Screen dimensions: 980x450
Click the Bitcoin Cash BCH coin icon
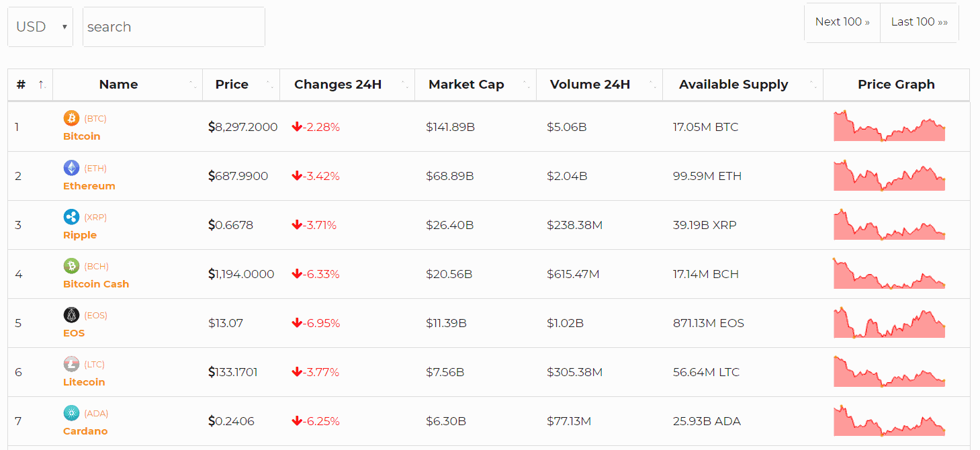click(71, 265)
